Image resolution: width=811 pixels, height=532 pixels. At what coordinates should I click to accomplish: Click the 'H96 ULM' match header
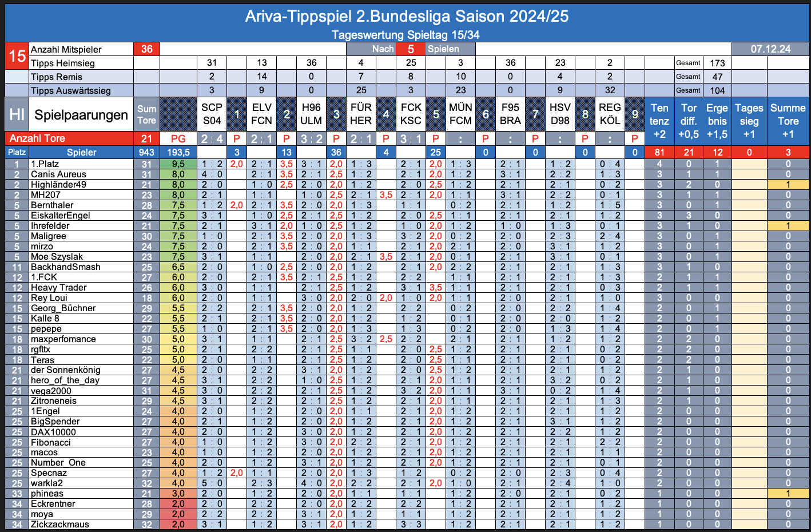(x=311, y=114)
